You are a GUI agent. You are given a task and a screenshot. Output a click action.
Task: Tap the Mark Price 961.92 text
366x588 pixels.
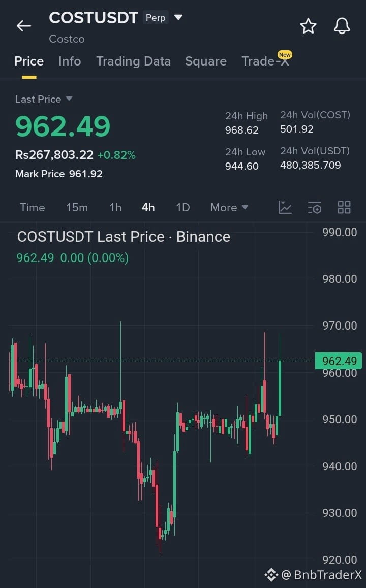[59, 174]
